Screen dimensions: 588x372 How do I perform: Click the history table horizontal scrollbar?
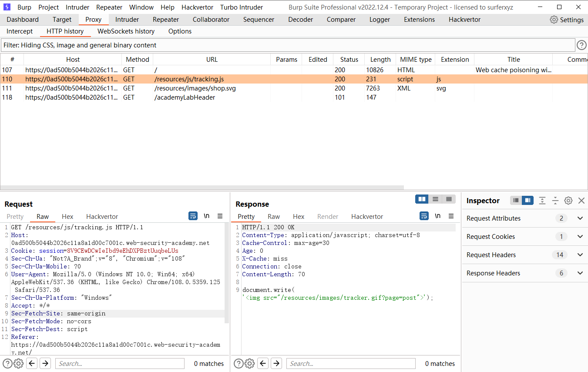coord(202,188)
